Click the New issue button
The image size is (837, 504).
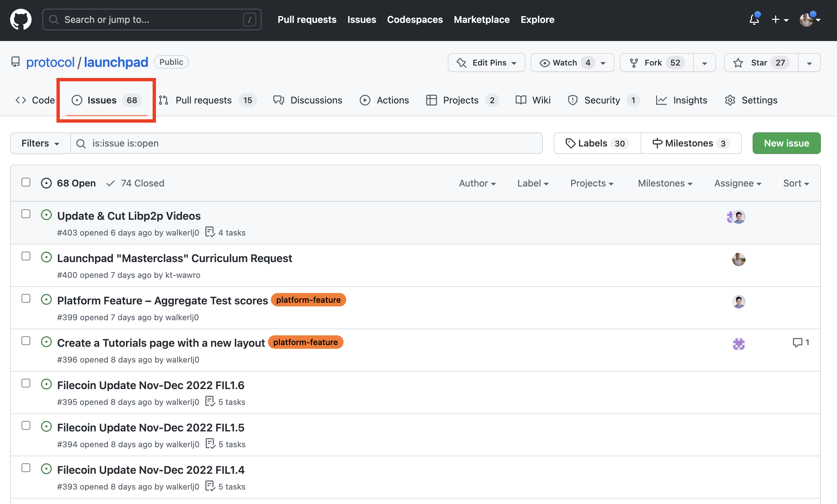point(786,143)
